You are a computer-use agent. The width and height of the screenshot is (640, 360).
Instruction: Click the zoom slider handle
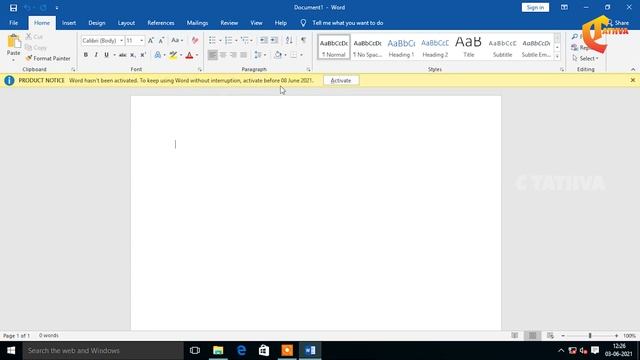[590, 336]
